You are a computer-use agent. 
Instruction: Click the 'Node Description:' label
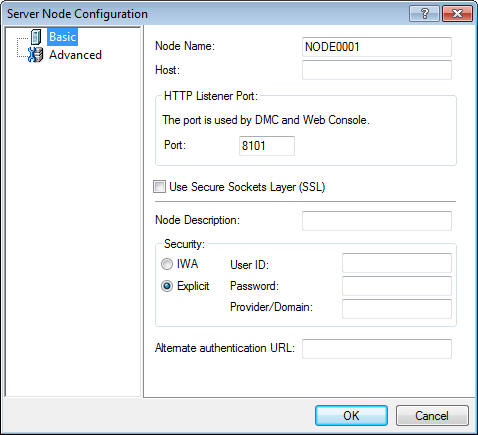(197, 220)
